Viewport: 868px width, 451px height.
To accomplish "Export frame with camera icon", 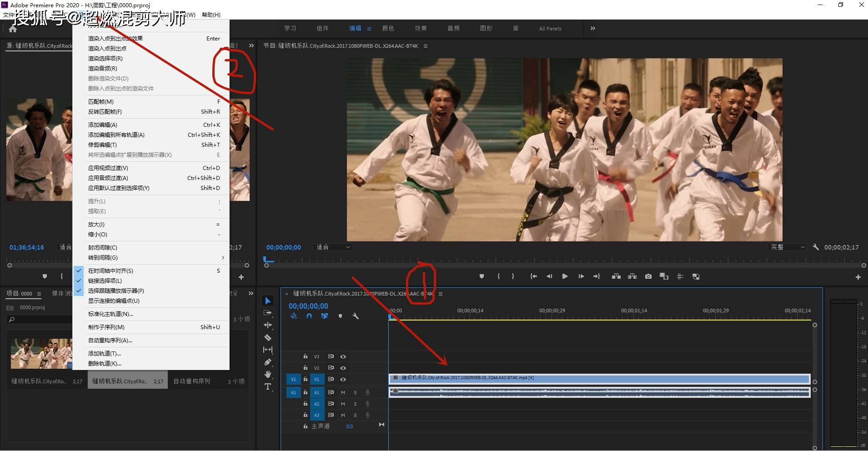I will (648, 276).
